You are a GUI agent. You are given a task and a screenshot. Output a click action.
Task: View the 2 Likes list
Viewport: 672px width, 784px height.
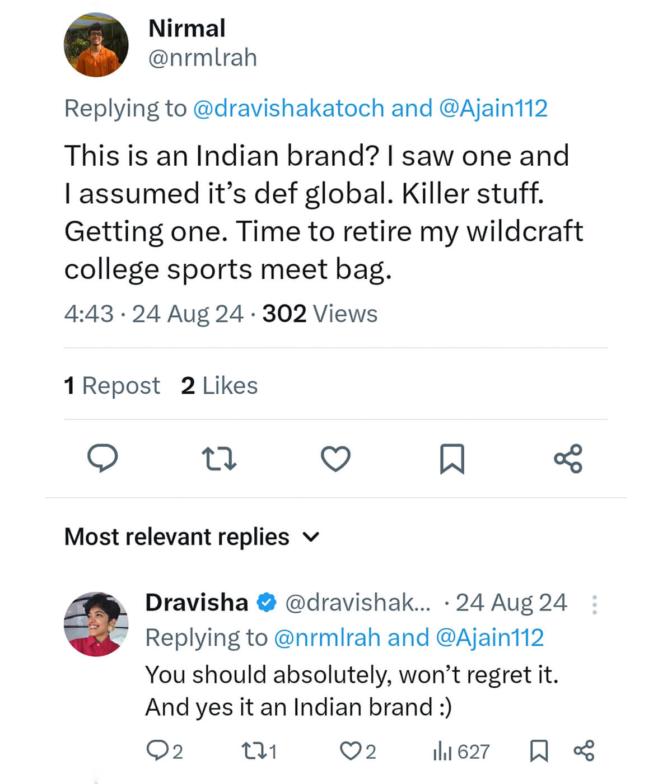(x=219, y=386)
